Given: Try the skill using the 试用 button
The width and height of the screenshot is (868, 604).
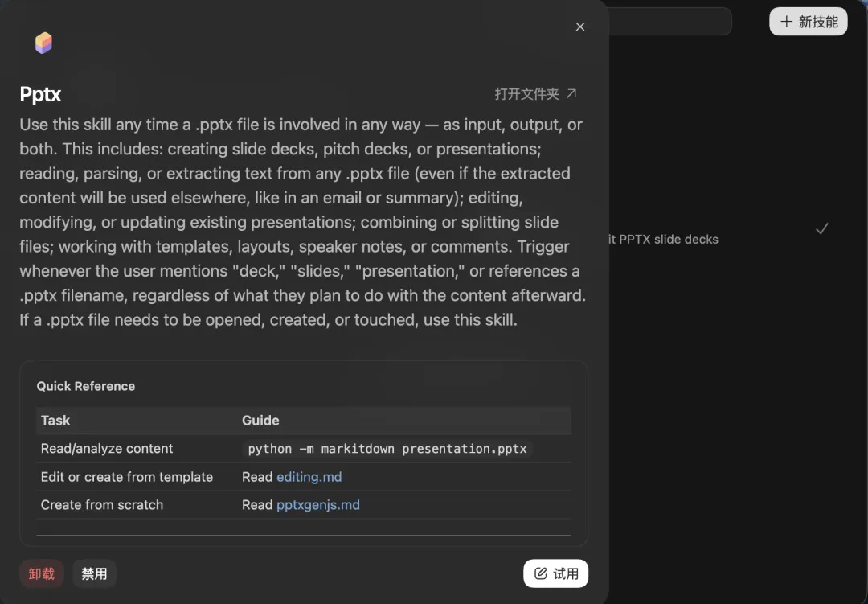Looking at the screenshot, I should [x=555, y=573].
